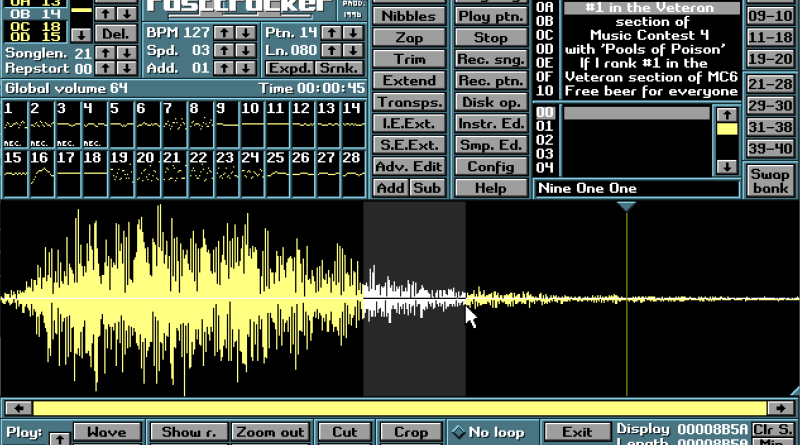Viewport: 800px width, 445px height.
Task: Increase the BPM with its up arrow
Action: coord(223,33)
